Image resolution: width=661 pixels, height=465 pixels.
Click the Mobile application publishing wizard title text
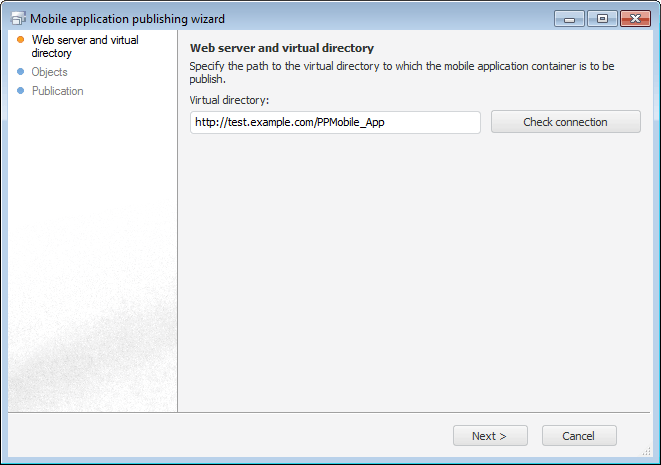(128, 18)
